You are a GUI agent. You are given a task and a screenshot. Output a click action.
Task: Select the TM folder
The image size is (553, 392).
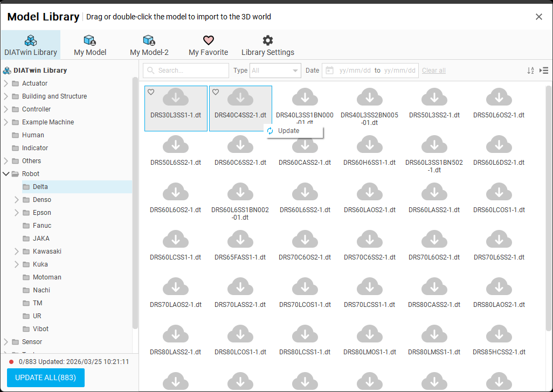click(x=37, y=303)
